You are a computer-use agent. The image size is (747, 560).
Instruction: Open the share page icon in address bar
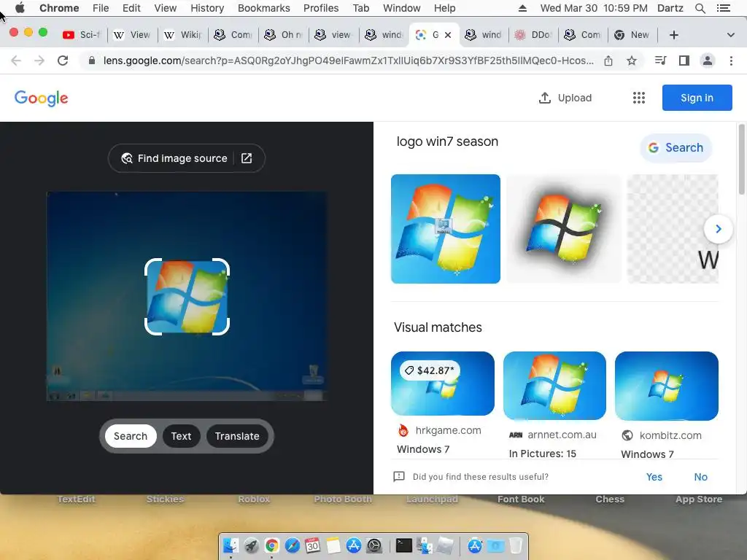[608, 61]
